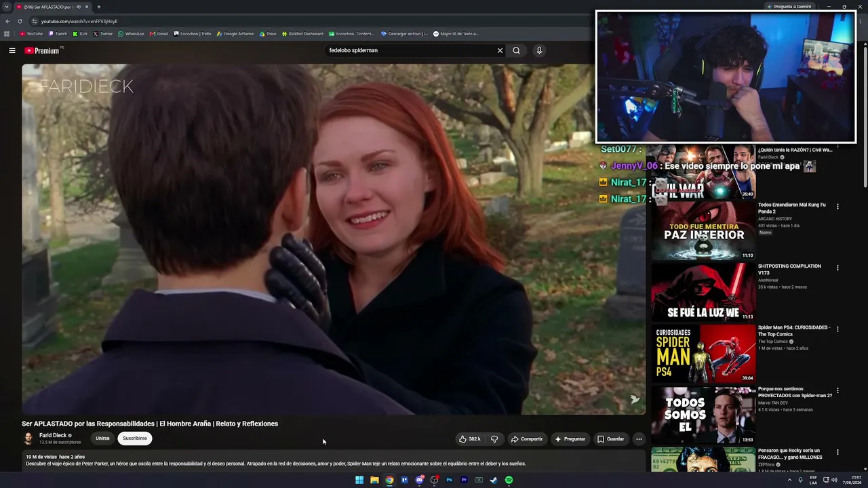Image resolution: width=868 pixels, height=488 pixels.
Task: Open the Kick bookmark
Action: coord(81,34)
